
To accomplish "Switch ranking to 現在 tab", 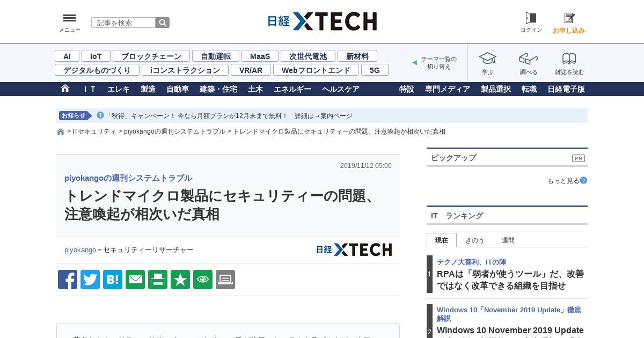I will pyautogui.click(x=442, y=240).
